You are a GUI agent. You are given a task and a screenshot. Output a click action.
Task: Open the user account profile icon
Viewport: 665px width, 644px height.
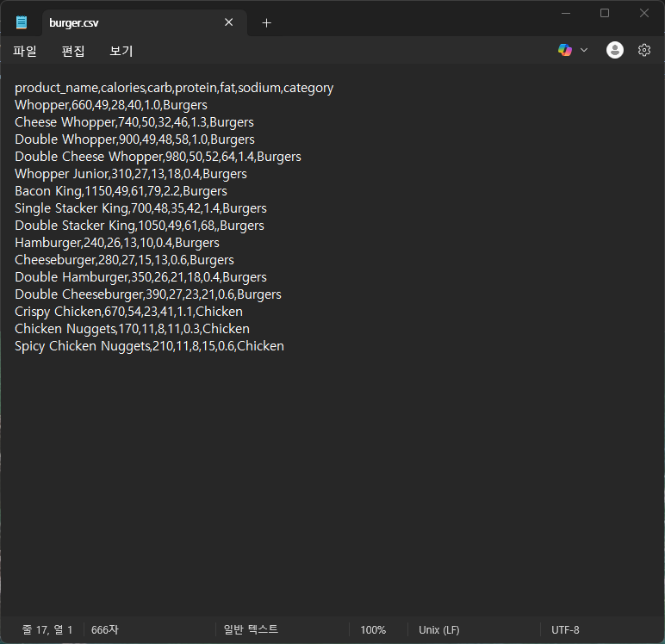(614, 50)
